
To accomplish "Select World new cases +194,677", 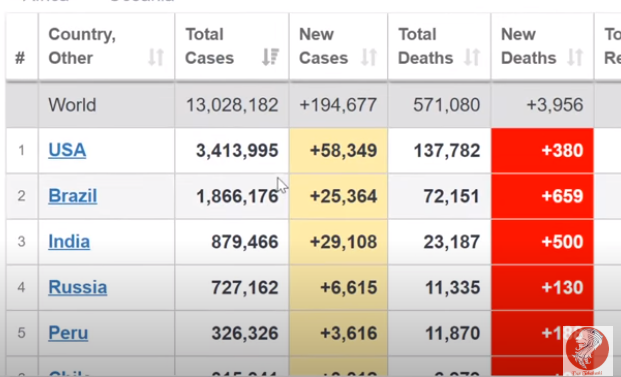I will coord(338,105).
